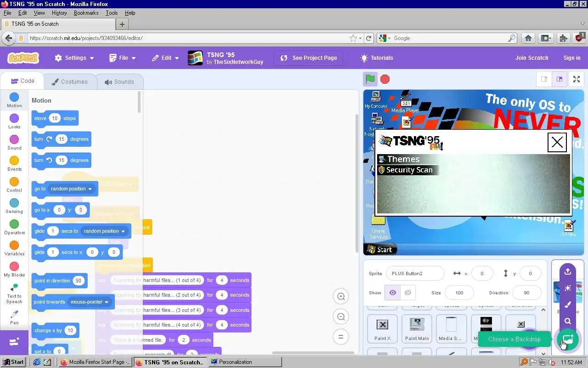588x368 pixels.
Task: Open Firefox Bookmarks menu
Action: pyautogui.click(x=86, y=13)
